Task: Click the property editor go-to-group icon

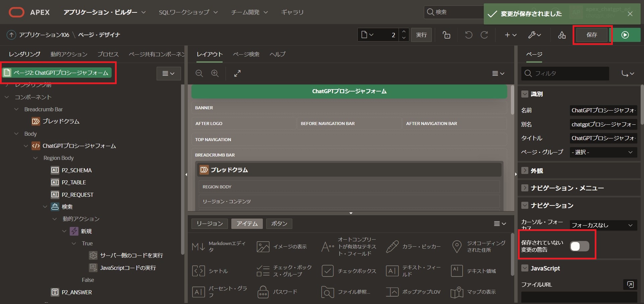Action: (628, 73)
